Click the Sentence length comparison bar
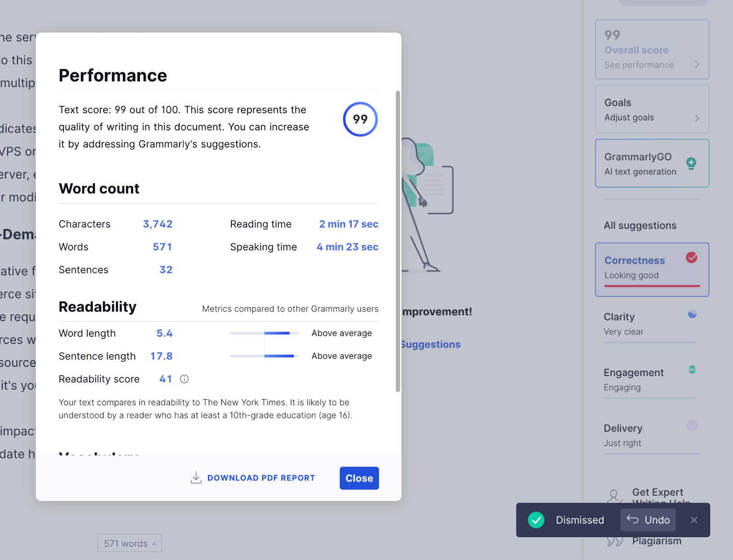 tap(264, 356)
